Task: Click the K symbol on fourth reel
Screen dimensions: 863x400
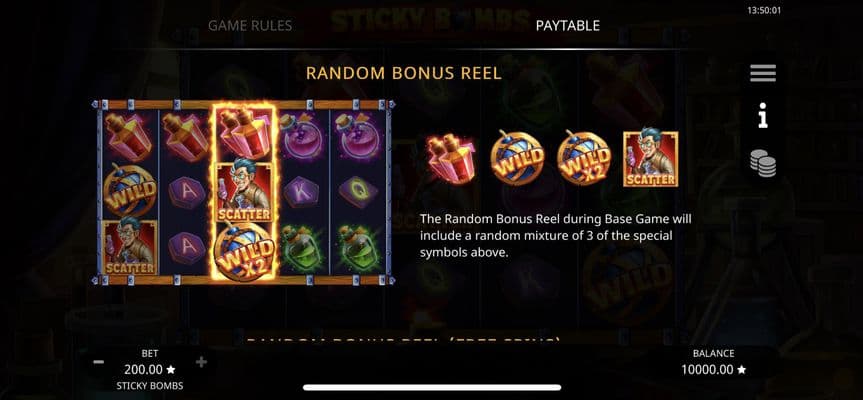Action: click(x=301, y=192)
